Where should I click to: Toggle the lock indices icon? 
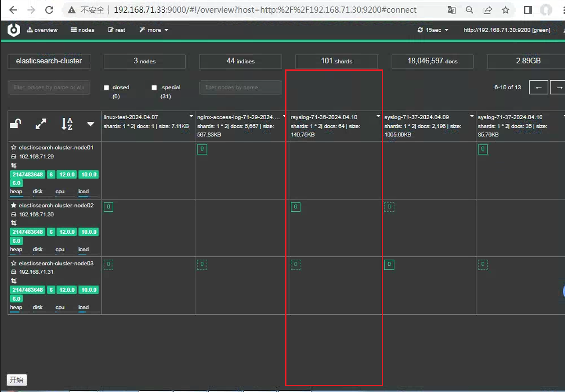(x=16, y=124)
